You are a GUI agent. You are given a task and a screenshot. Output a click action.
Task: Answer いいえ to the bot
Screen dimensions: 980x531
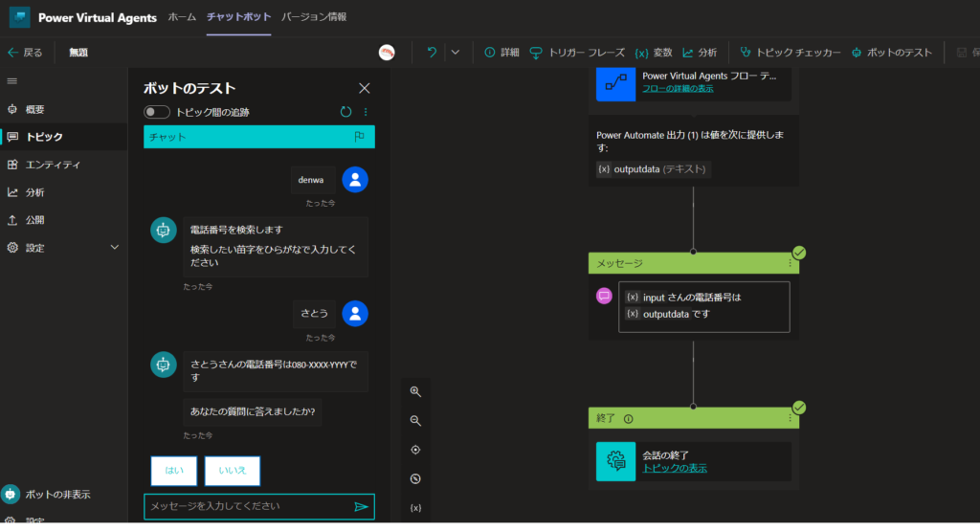[232, 471]
